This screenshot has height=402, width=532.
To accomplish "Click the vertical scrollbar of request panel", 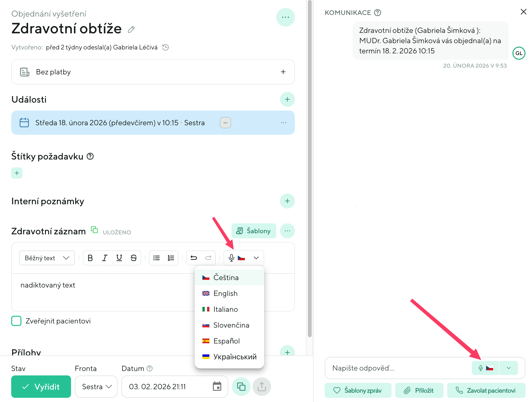I will point(310,169).
